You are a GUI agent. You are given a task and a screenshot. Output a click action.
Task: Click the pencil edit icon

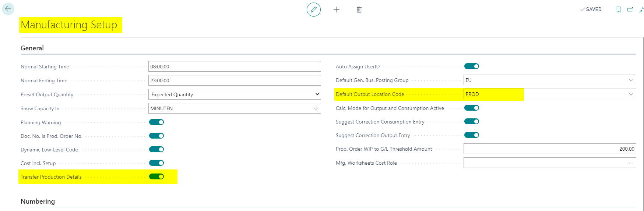314,10
